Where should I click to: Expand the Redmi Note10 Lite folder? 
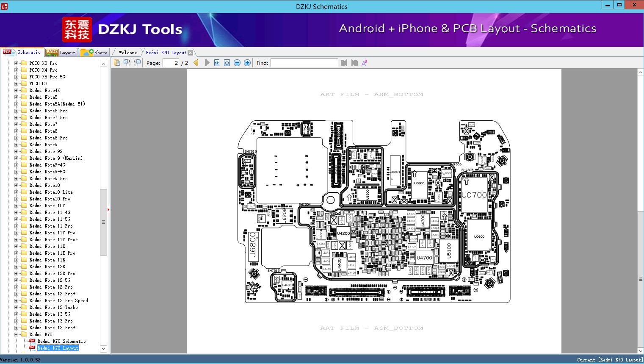click(x=16, y=192)
